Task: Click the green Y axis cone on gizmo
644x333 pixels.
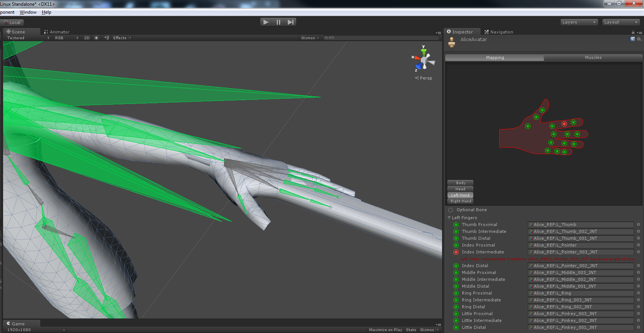Action: (x=424, y=52)
